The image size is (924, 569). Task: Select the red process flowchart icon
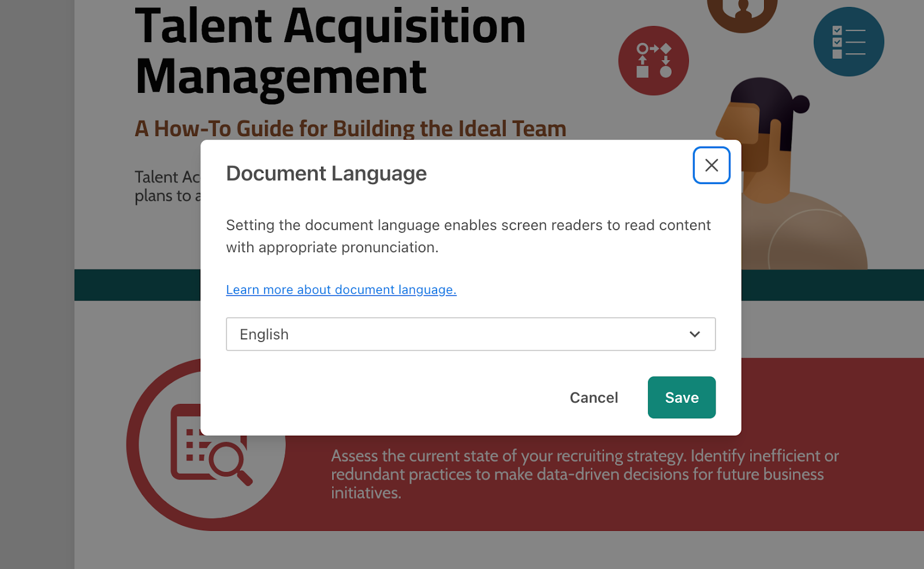(653, 60)
